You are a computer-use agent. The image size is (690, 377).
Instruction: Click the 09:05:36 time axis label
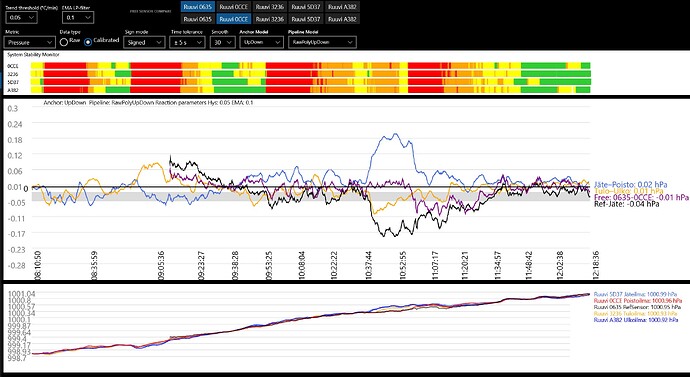161,265
